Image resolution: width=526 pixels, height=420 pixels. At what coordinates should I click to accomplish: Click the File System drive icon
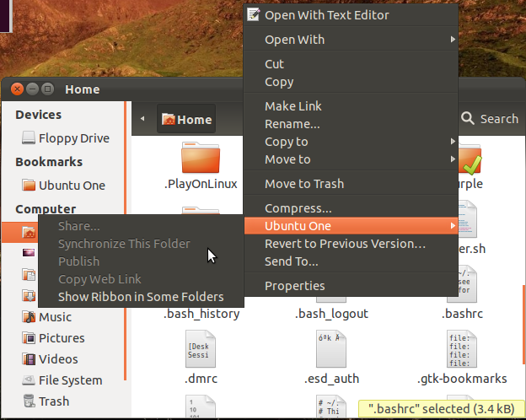[29, 380]
